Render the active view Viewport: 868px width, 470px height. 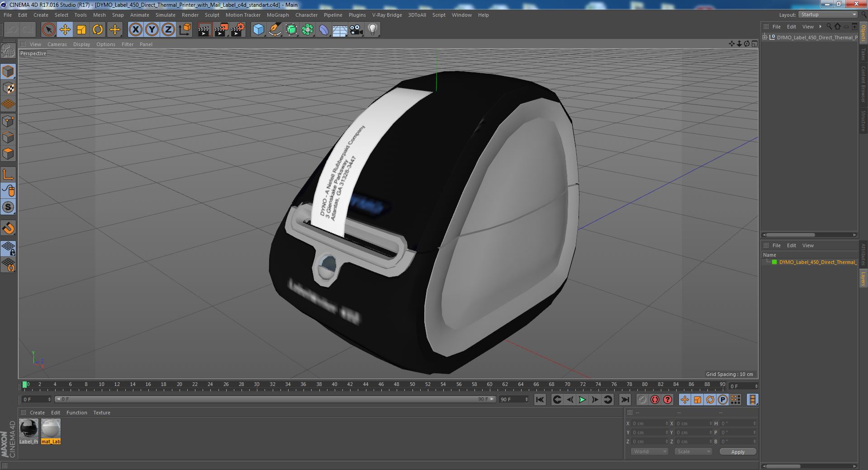(204, 30)
